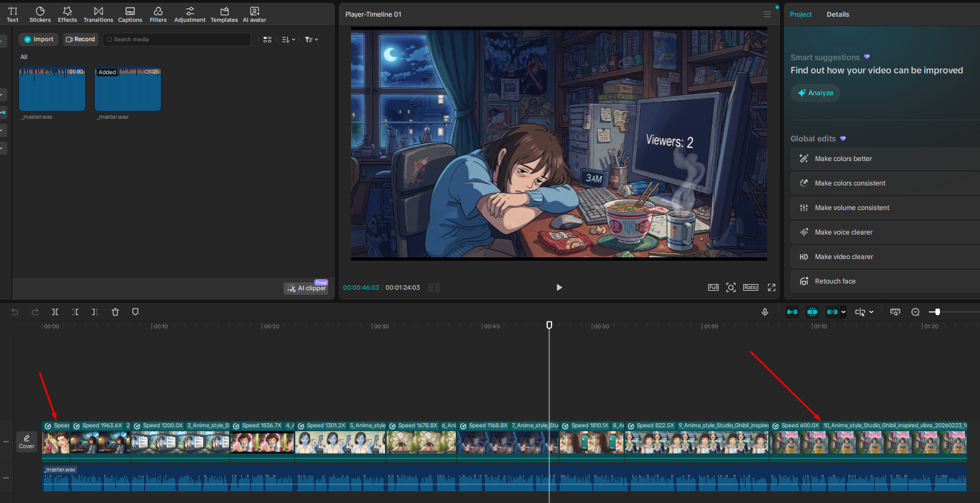Apply Make voice clearer
The width and height of the screenshot is (980, 503).
point(885,232)
